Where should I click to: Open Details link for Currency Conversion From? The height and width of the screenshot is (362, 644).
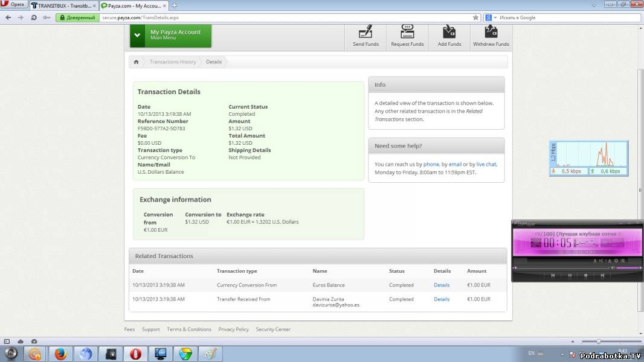[442, 285]
